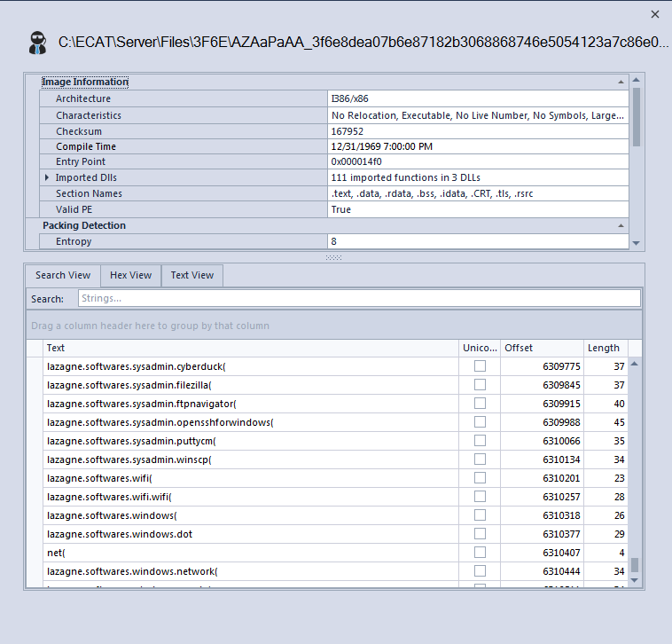Close the file analysis window

coord(655,14)
